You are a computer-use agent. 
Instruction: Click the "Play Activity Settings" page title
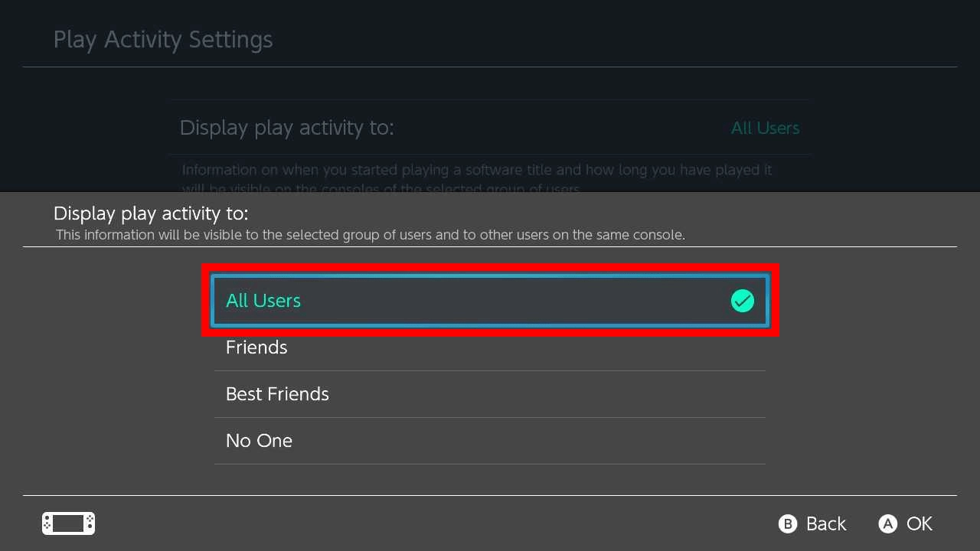[163, 40]
